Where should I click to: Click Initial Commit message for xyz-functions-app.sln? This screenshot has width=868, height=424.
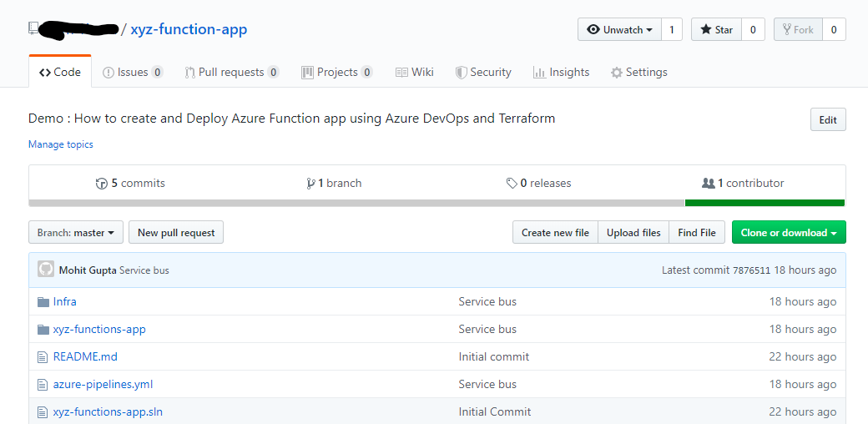coord(494,411)
